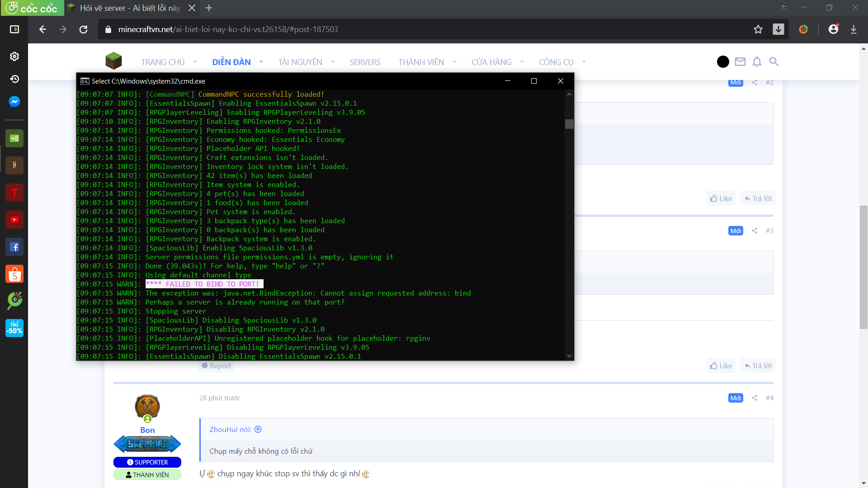The image size is (868, 488).
Task: Click the forum search magnifier
Action: pos(774,61)
